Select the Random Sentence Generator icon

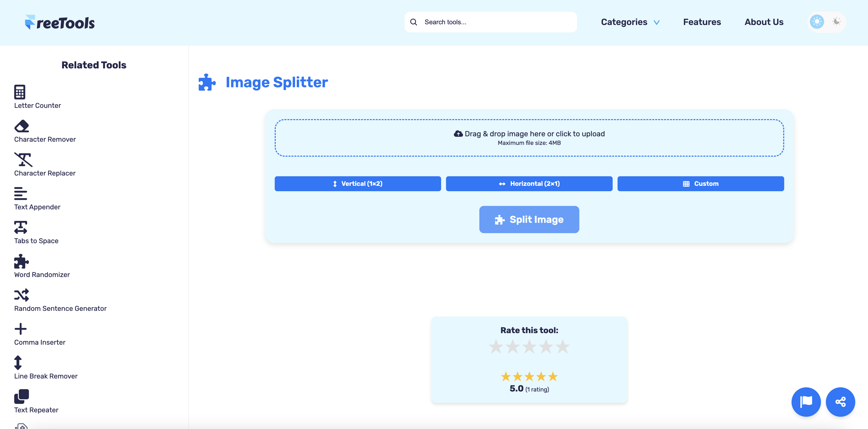pyautogui.click(x=21, y=295)
